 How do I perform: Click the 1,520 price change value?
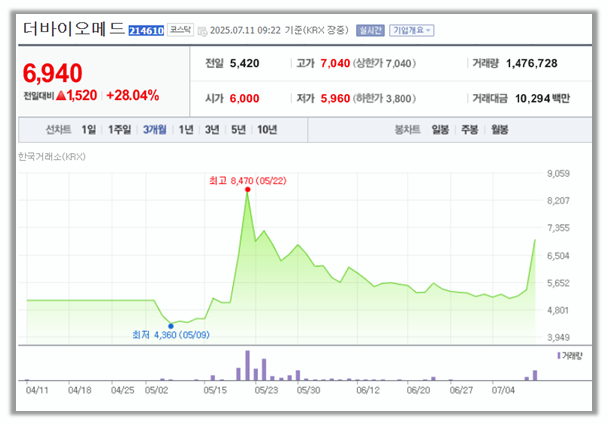[82, 96]
